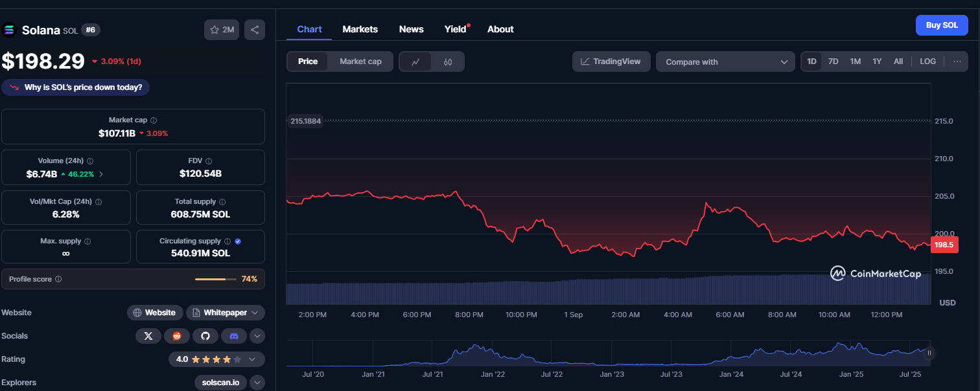
Task: Set chart range to 1D
Action: point(811,61)
